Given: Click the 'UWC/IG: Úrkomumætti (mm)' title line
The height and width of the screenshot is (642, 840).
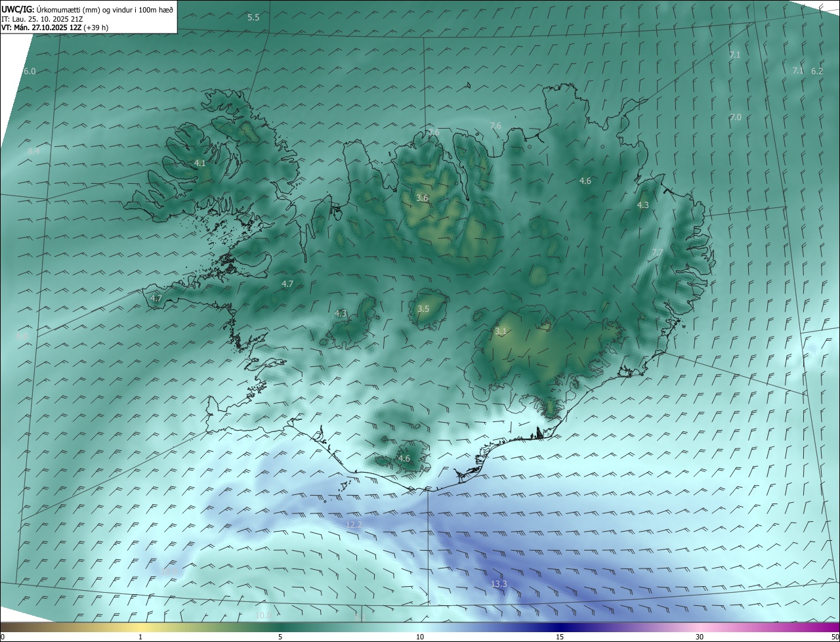Looking at the screenshot, I should 87,9.
